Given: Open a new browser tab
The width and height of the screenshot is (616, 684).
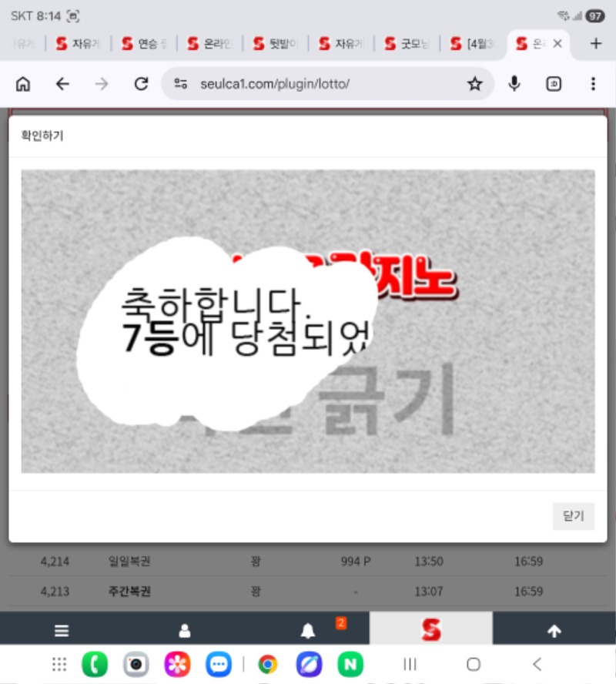Looking at the screenshot, I should tap(595, 44).
